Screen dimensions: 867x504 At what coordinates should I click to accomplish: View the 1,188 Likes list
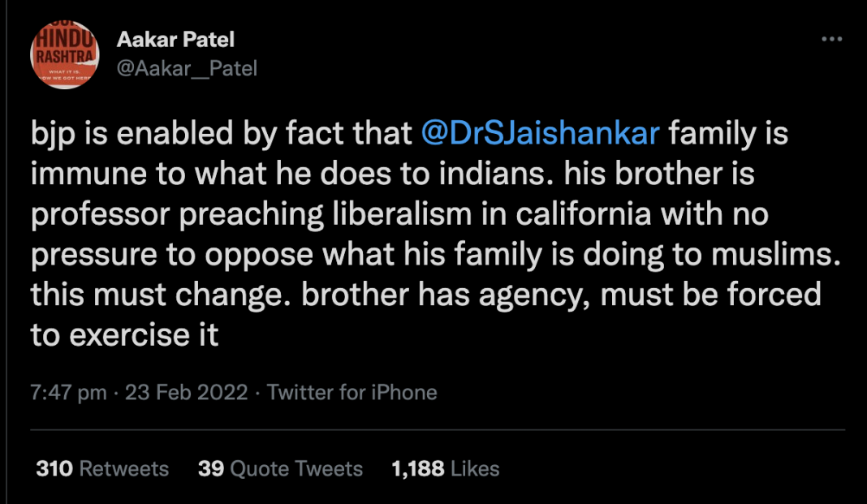[x=445, y=468]
